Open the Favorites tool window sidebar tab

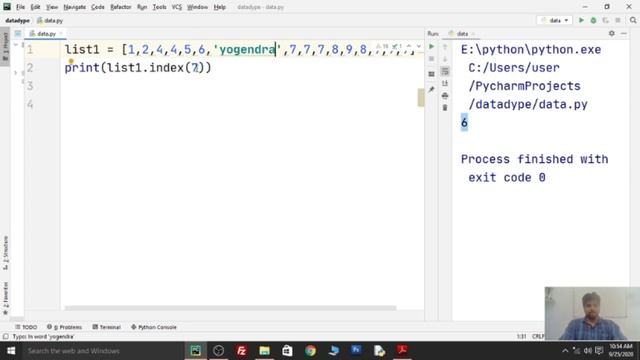tap(5, 298)
